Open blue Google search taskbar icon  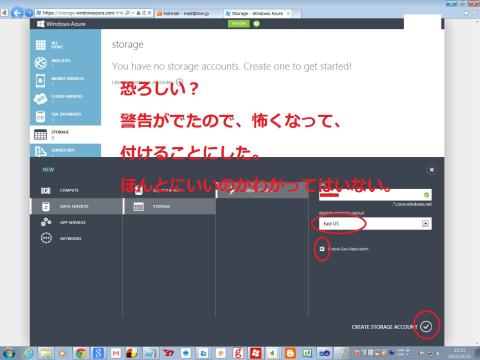pos(98,353)
